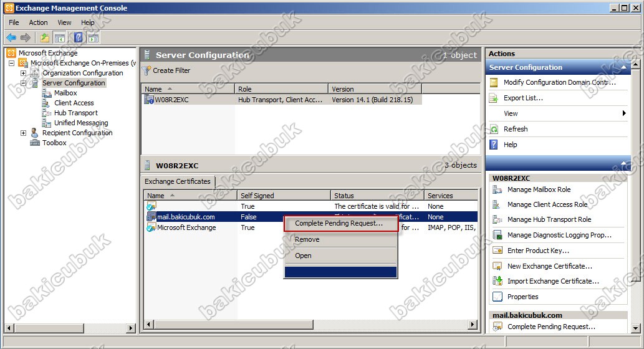Click the blue Help toolbar icon
This screenshot has height=349, width=644.
pos(78,38)
